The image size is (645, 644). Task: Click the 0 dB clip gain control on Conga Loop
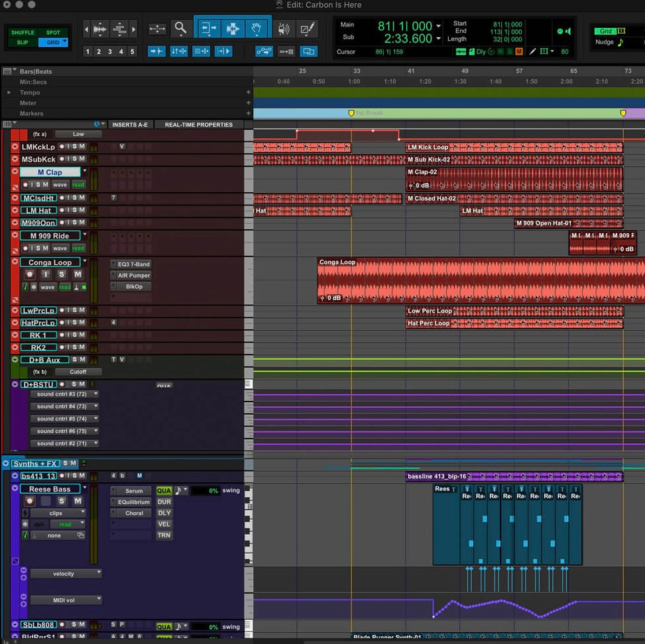pos(335,297)
